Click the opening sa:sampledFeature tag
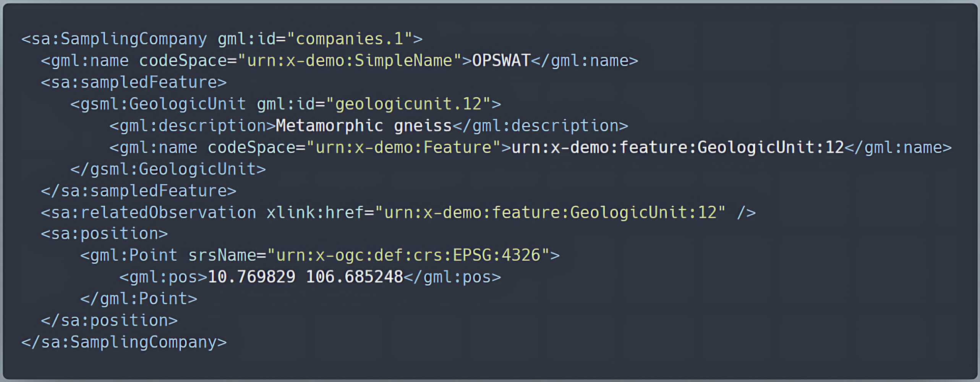 tap(134, 82)
